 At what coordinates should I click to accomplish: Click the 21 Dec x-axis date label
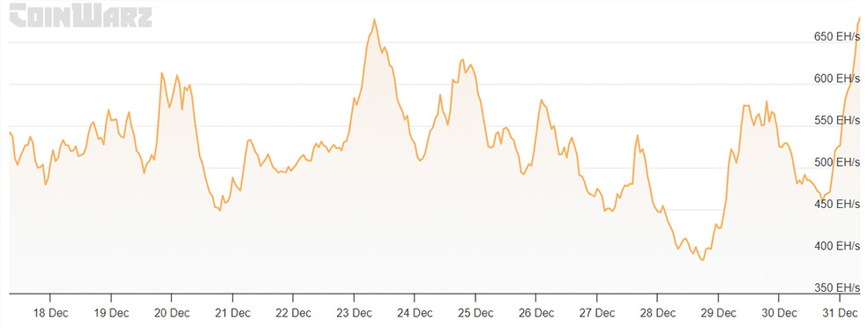(233, 313)
